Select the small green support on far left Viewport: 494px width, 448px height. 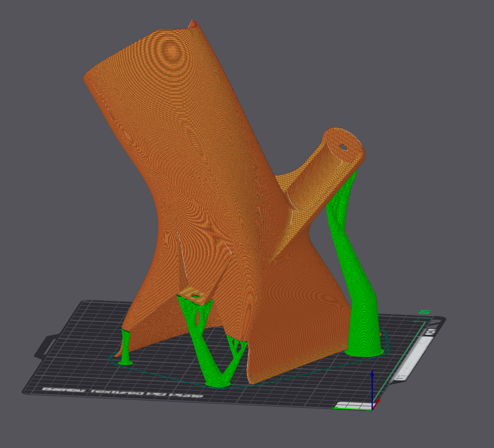click(125, 346)
